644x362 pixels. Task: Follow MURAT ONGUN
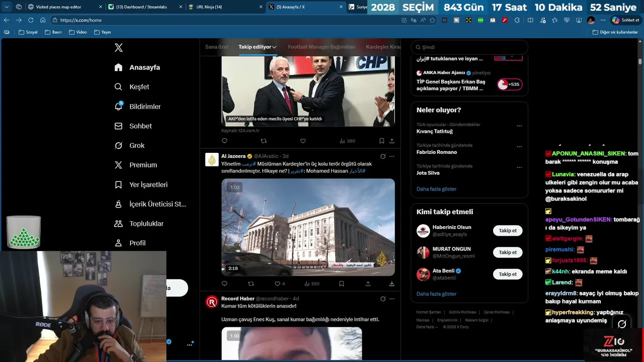(508, 252)
